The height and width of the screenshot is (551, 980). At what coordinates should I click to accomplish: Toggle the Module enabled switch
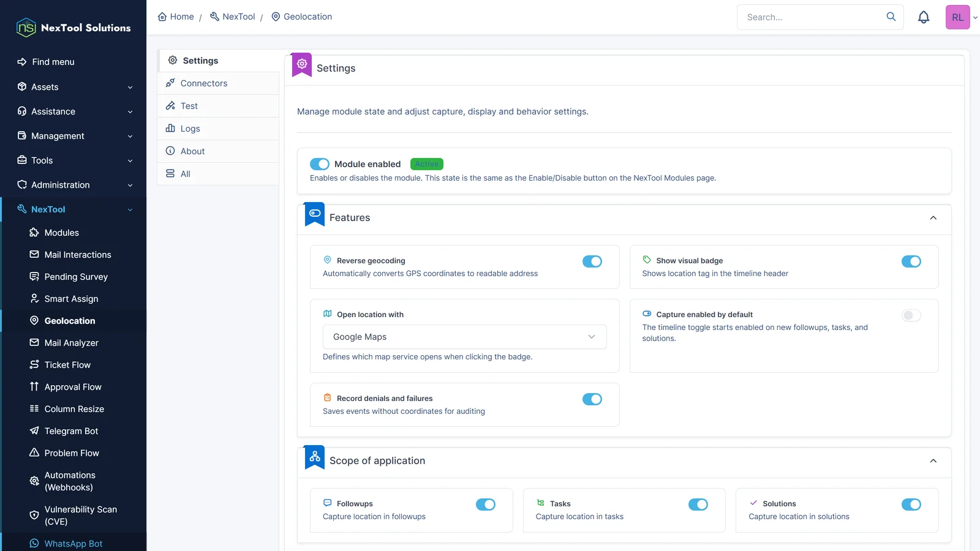[320, 164]
